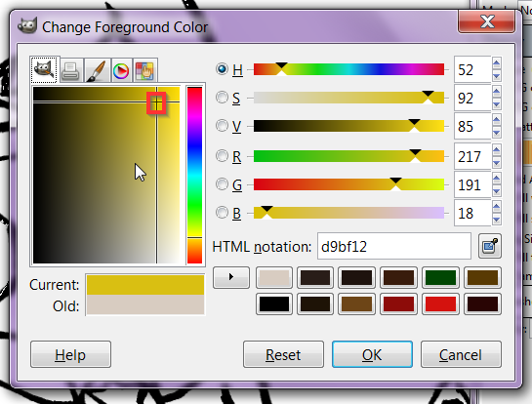The height and width of the screenshot is (404, 532).
Task: Select the S saturation radio button
Action: [x=222, y=98]
